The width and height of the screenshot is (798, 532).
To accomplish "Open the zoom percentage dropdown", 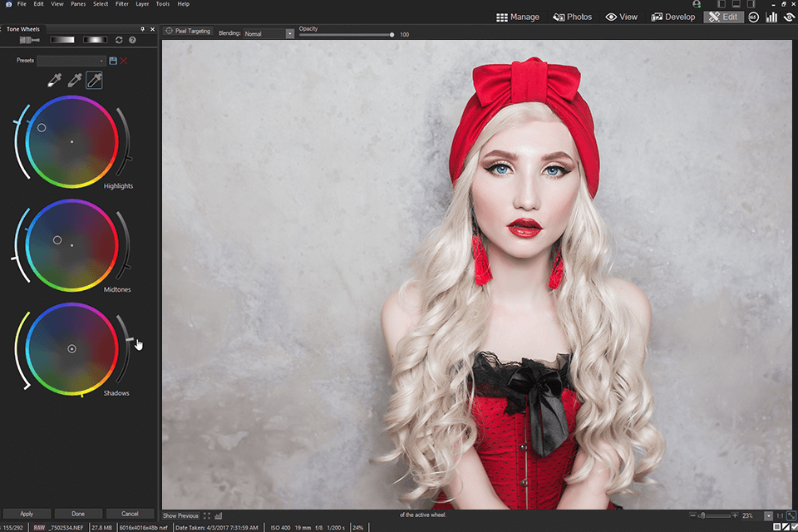I will 768,515.
